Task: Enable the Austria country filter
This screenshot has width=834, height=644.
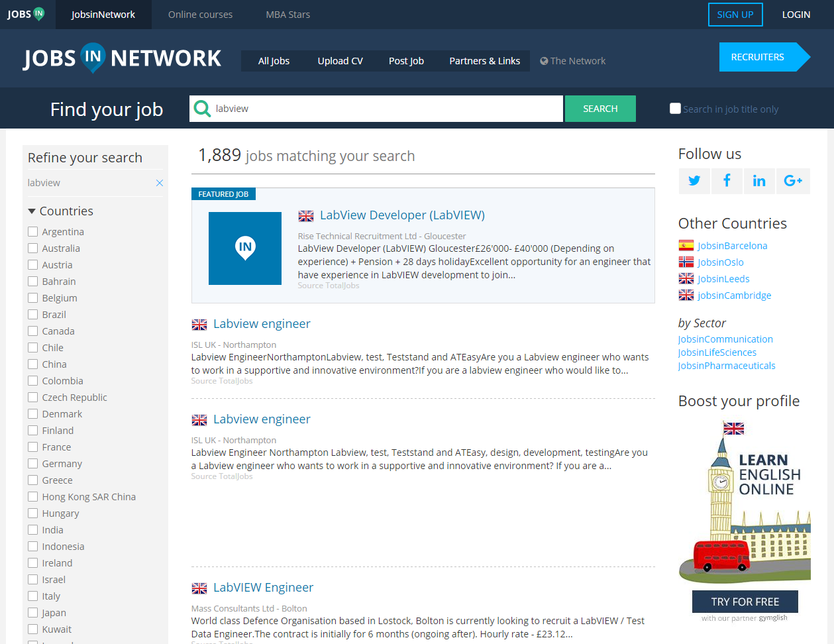Action: pos(32,264)
